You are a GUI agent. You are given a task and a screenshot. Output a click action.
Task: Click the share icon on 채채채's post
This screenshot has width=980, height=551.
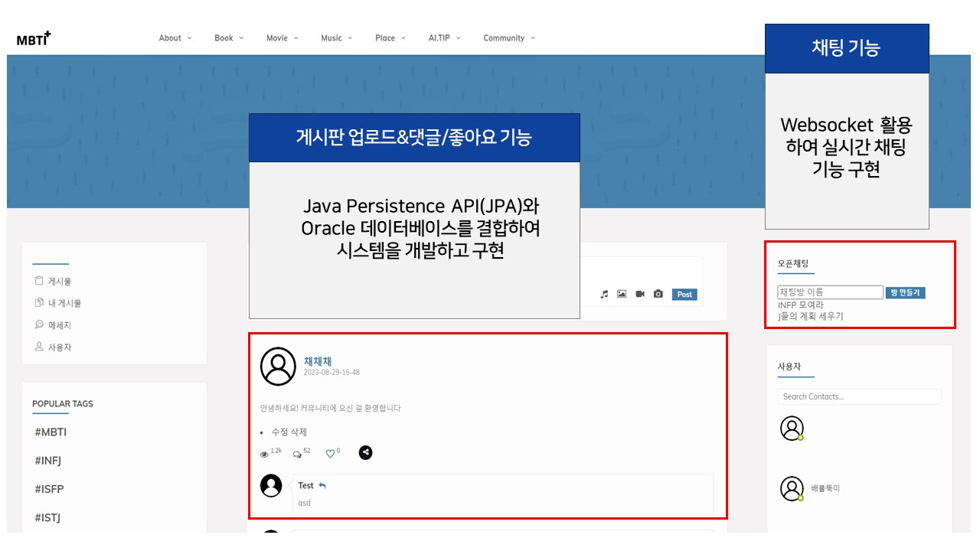365,452
